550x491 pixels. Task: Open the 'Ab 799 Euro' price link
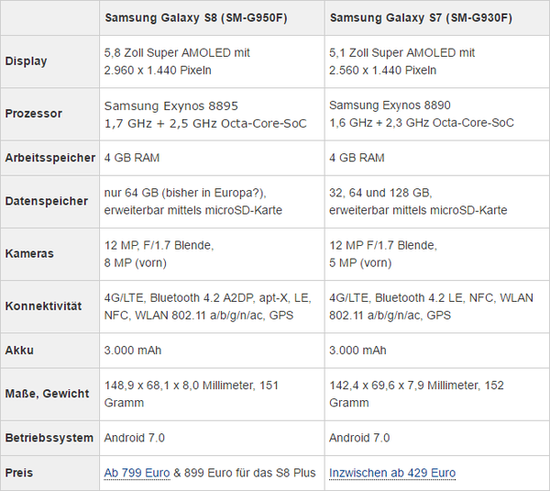[x=137, y=473]
